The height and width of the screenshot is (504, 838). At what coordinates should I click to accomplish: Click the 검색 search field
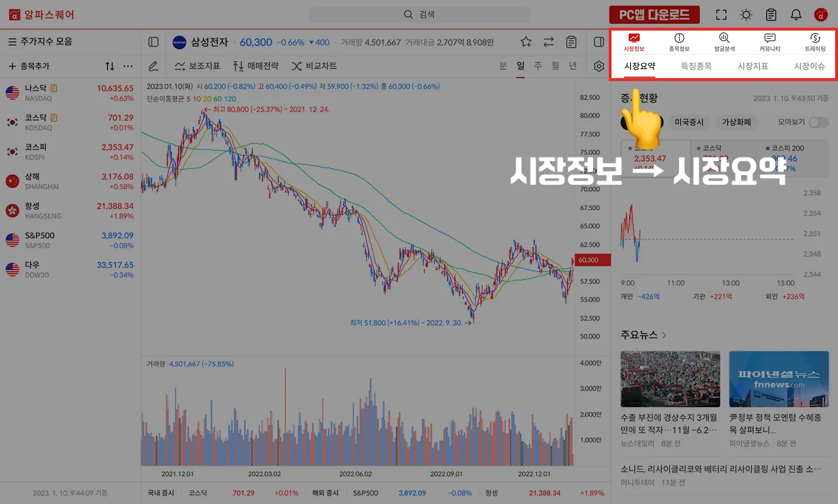(419, 15)
